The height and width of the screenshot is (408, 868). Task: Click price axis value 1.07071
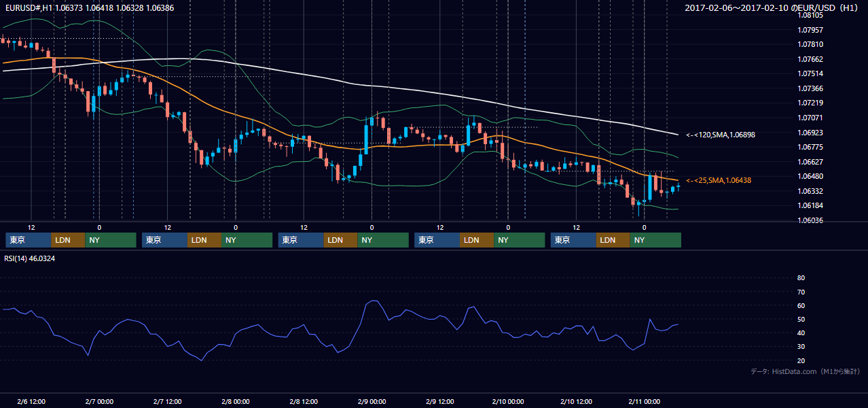coord(810,118)
